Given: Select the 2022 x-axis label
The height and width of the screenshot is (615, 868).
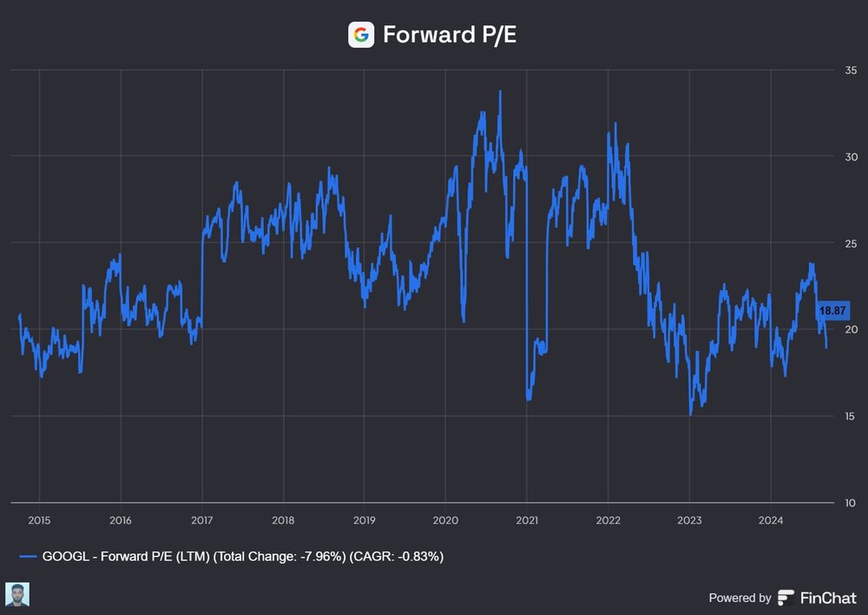Looking at the screenshot, I should (x=608, y=520).
